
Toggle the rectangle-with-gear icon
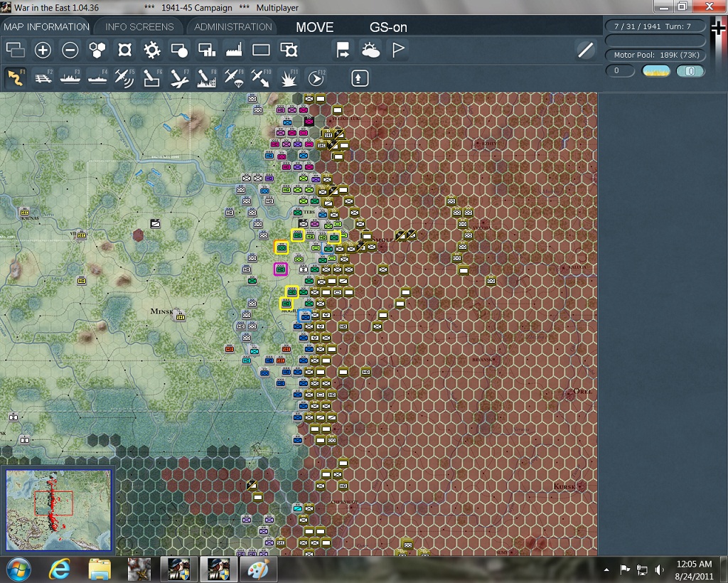289,50
